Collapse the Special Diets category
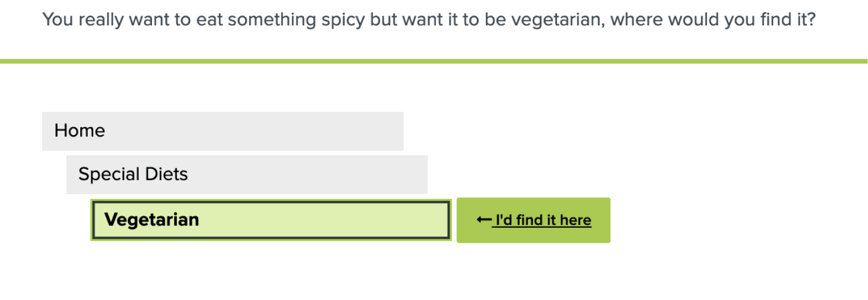 247,175
